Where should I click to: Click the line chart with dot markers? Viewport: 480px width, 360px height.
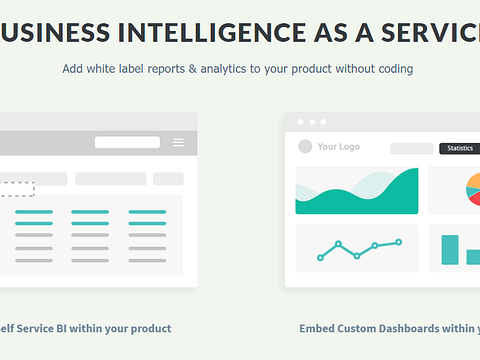click(x=357, y=248)
